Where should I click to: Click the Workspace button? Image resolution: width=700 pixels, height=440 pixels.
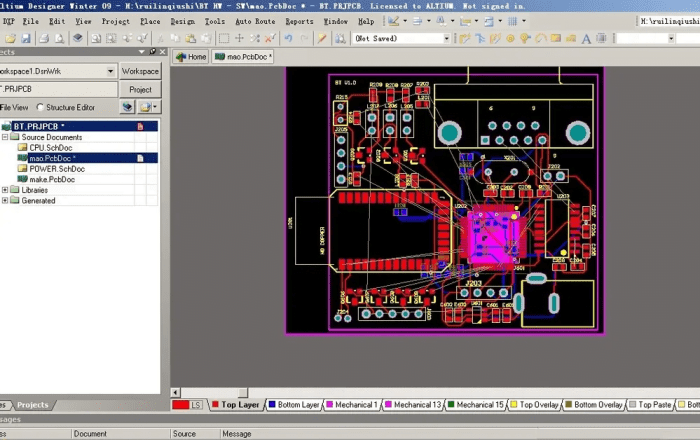(x=141, y=72)
